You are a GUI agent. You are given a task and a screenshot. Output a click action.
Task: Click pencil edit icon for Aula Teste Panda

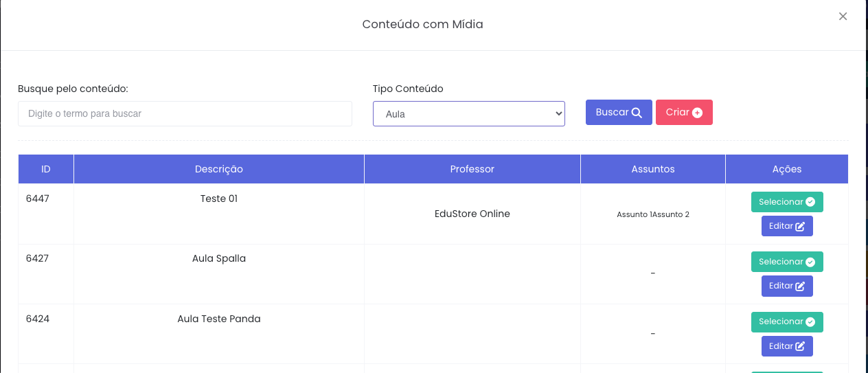point(800,346)
